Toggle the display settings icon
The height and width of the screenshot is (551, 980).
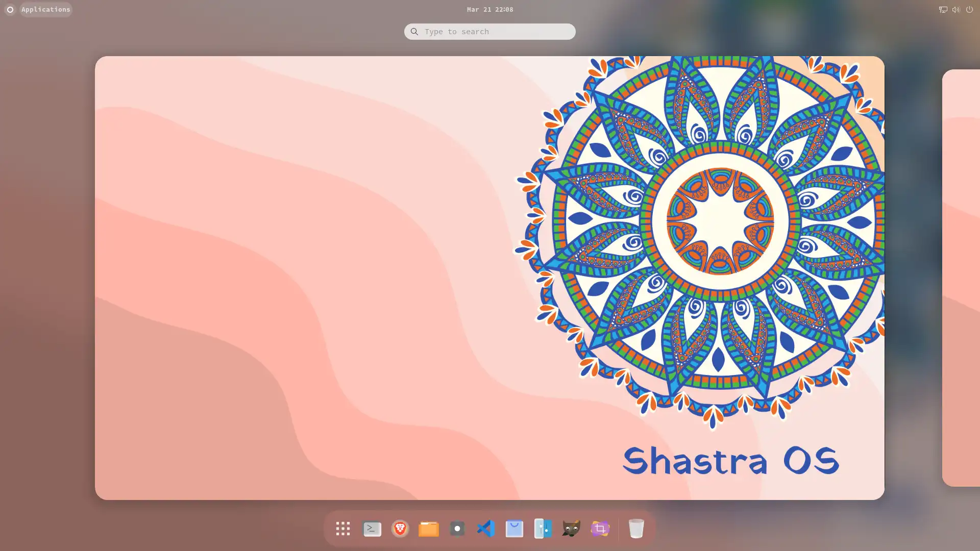pos(943,9)
